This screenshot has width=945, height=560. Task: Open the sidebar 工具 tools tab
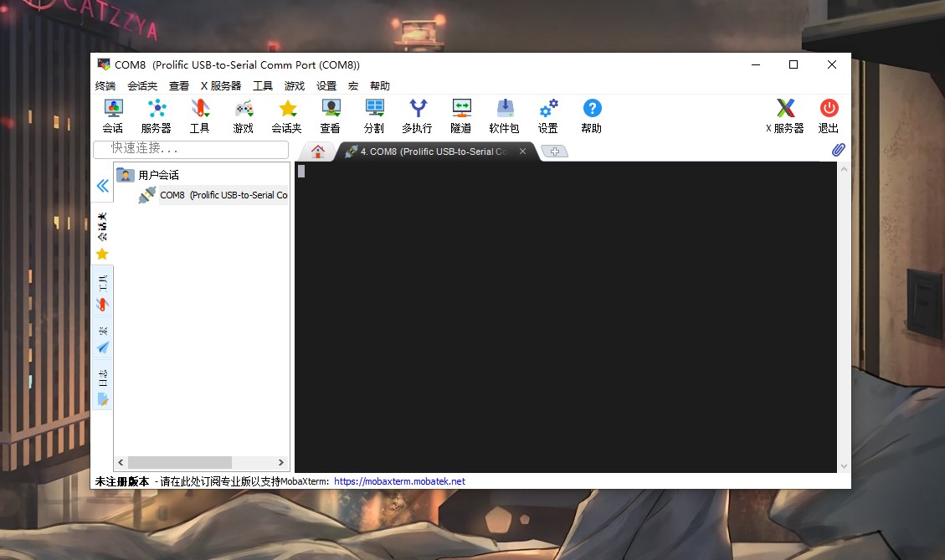[102, 293]
